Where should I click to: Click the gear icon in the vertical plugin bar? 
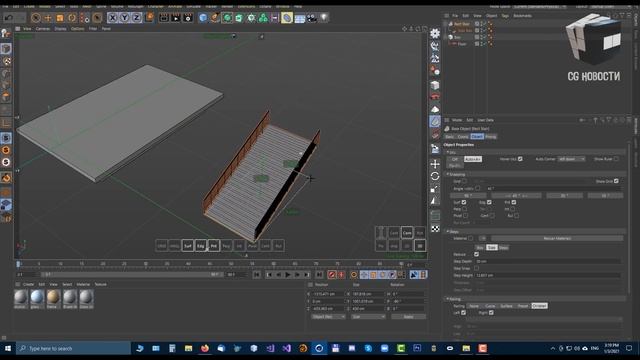click(x=435, y=33)
